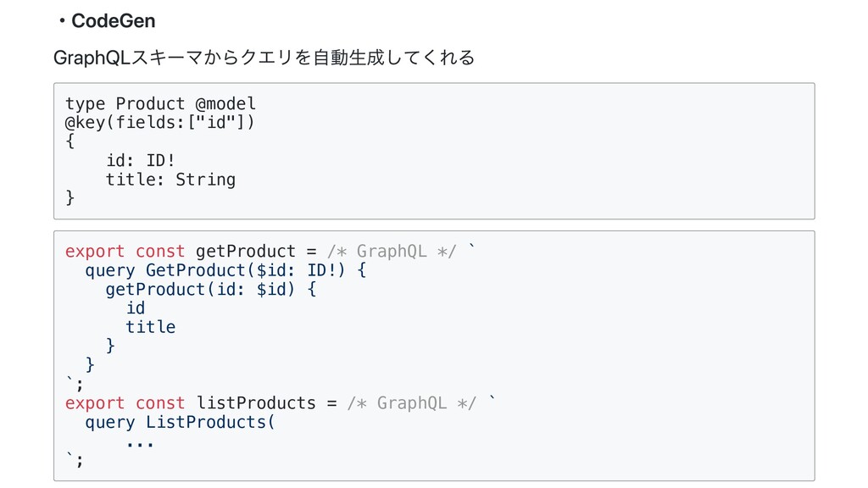The width and height of the screenshot is (868, 488).
Task: Click the Japanese description sentence about GraphQL
Action: click(264, 58)
